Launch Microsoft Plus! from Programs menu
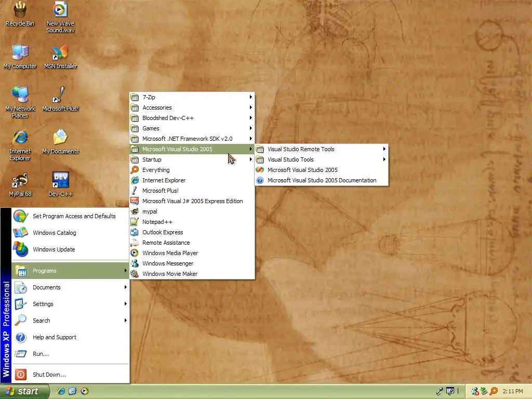532x399 pixels. (192, 191)
